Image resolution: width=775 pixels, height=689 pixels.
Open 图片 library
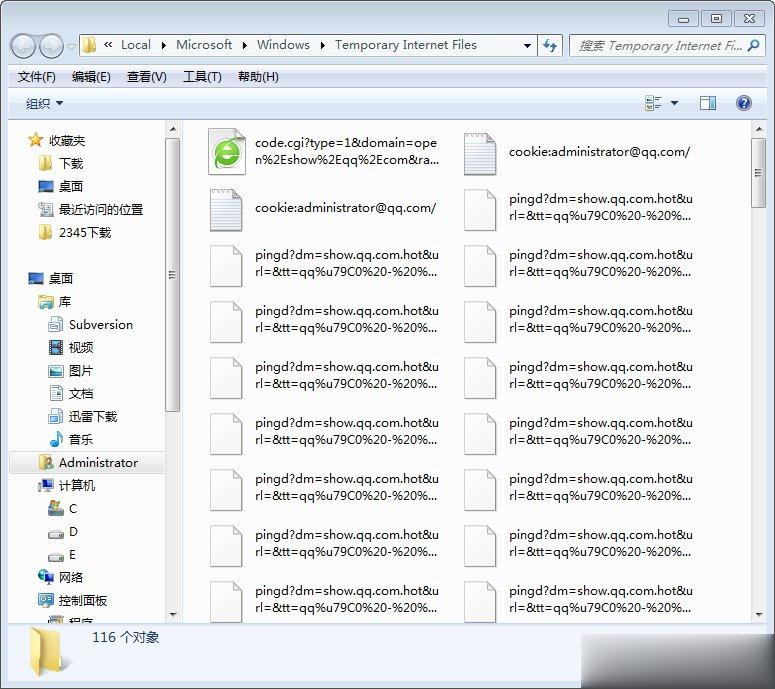71,371
